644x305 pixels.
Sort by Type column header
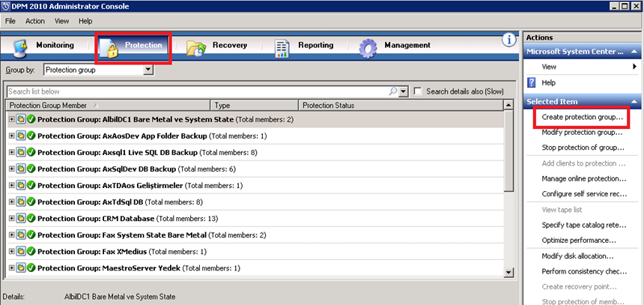pos(255,105)
